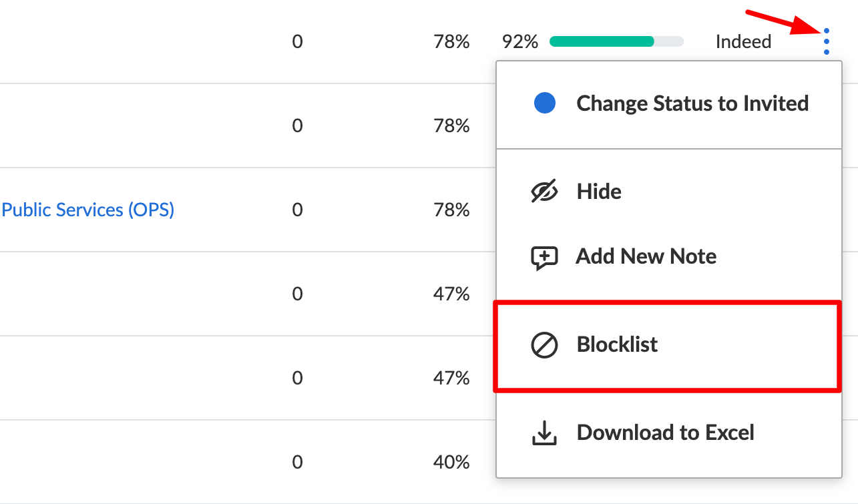This screenshot has height=504, width=858.
Task: Click the download arrow tray icon
Action: (x=544, y=433)
